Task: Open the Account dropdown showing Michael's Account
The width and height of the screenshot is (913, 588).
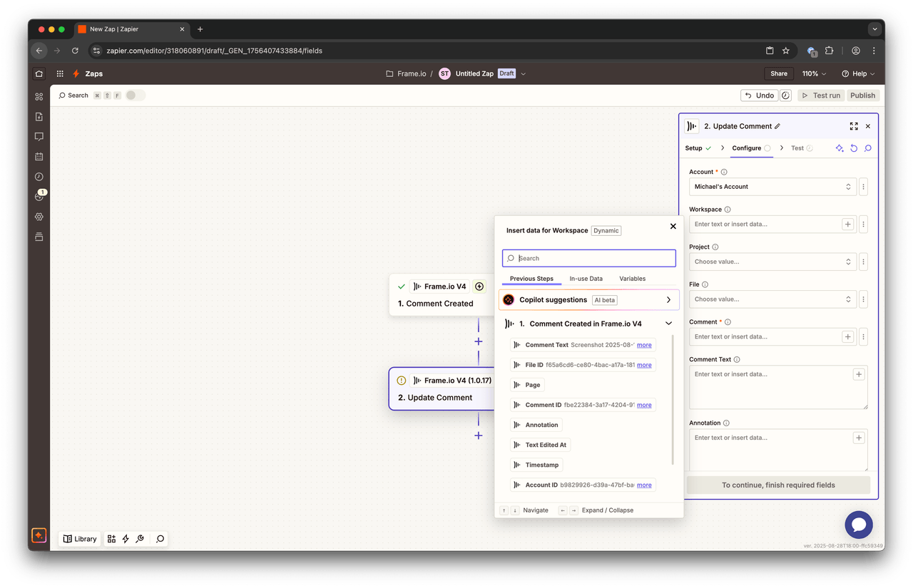Action: (x=772, y=187)
